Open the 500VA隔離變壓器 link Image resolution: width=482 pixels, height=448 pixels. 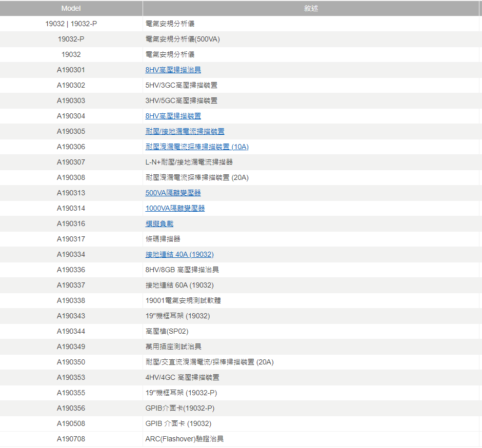point(173,193)
